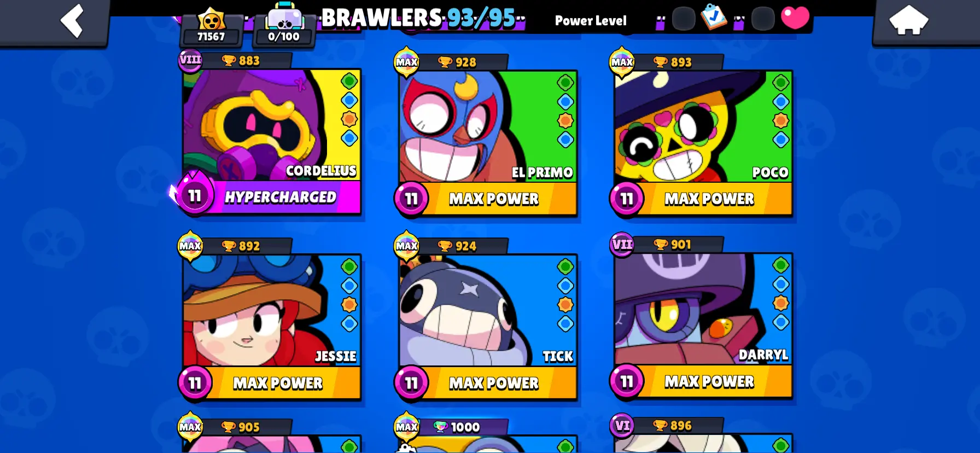The height and width of the screenshot is (453, 980).
Task: Tap the pink heart favorites icon
Action: coord(795,18)
